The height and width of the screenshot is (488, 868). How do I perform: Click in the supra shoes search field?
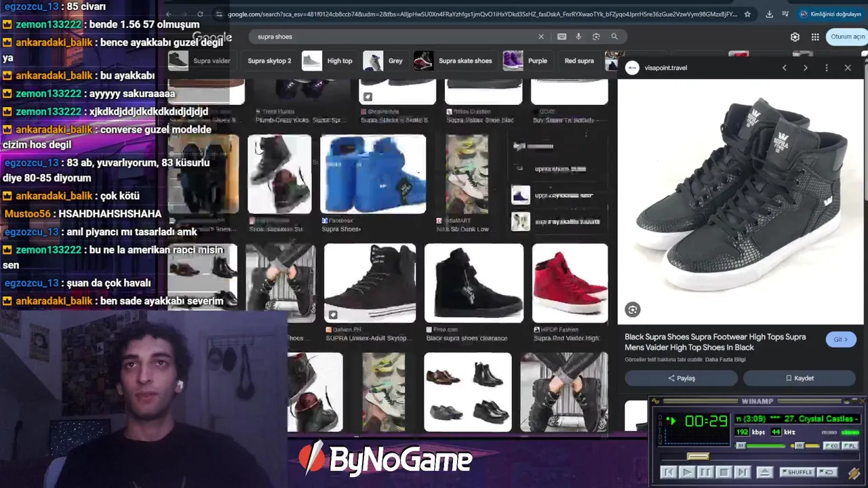393,37
